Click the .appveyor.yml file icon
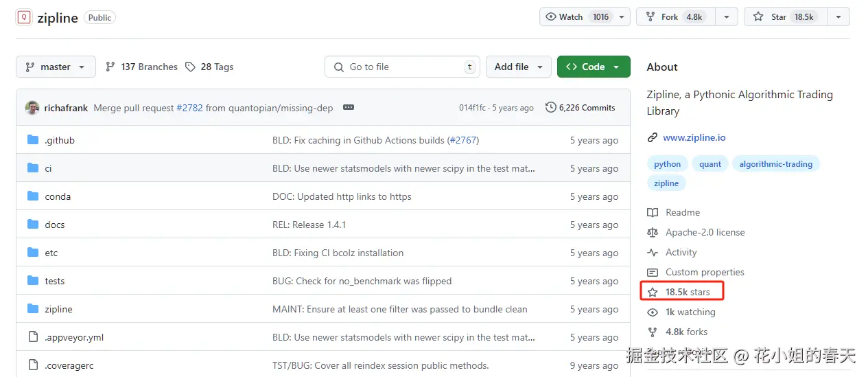Image resolution: width=868 pixels, height=377 pixels. 33,337
